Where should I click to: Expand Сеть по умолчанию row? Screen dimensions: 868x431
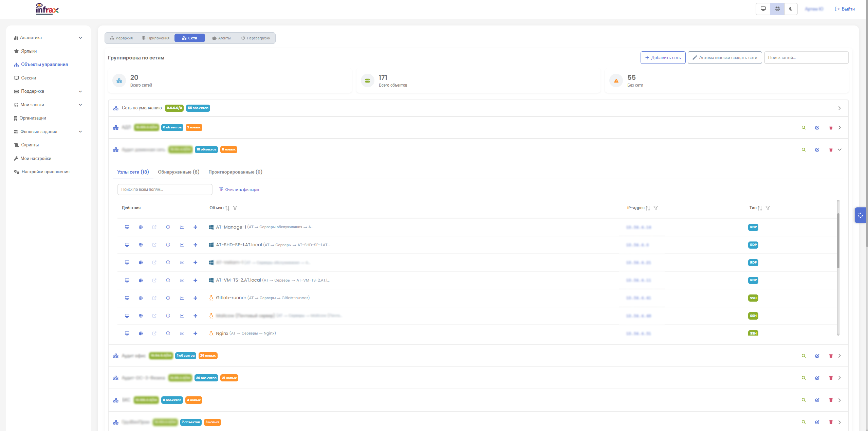coord(839,108)
